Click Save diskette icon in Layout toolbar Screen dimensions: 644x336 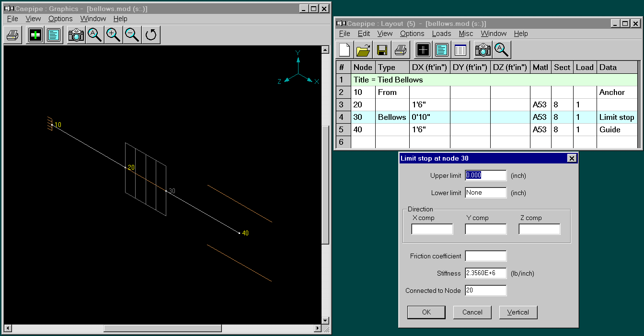click(x=382, y=49)
